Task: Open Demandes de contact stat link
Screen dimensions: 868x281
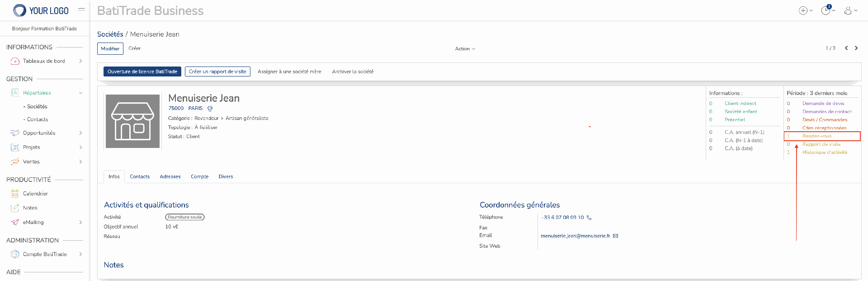Action: click(827, 112)
